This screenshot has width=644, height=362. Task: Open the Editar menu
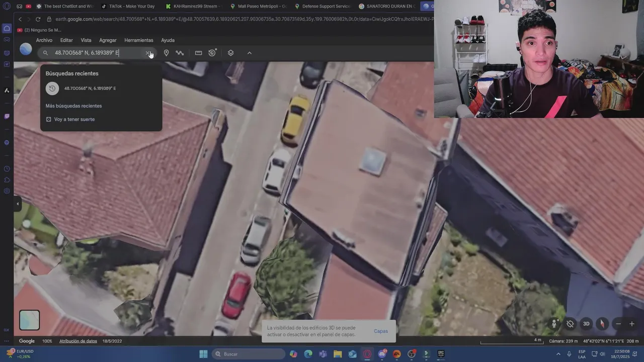pyautogui.click(x=66, y=40)
